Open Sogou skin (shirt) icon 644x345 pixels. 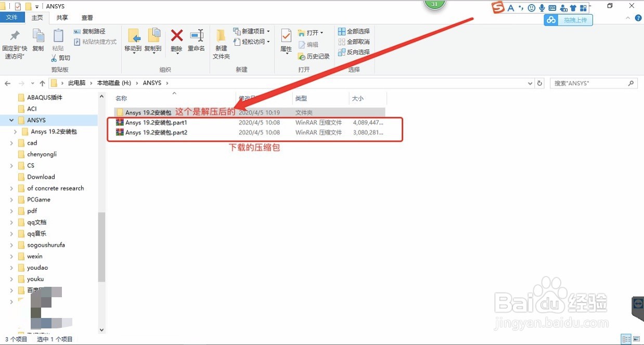click(x=573, y=8)
